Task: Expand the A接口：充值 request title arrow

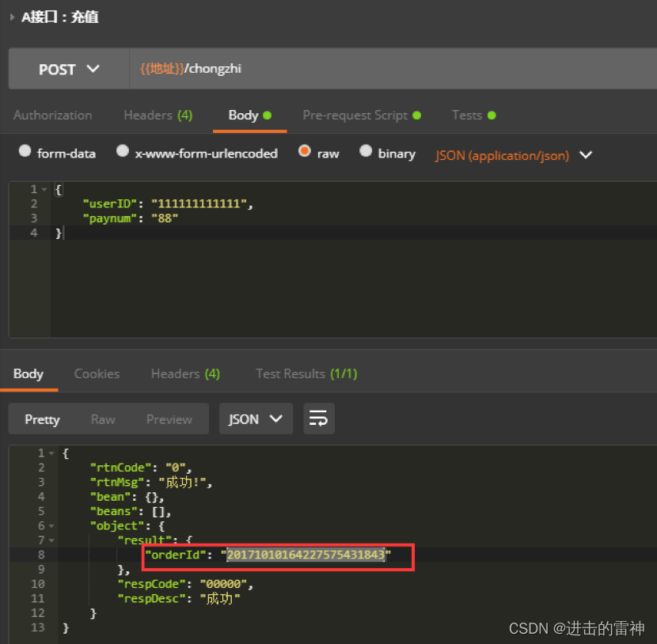Action: 12,17
